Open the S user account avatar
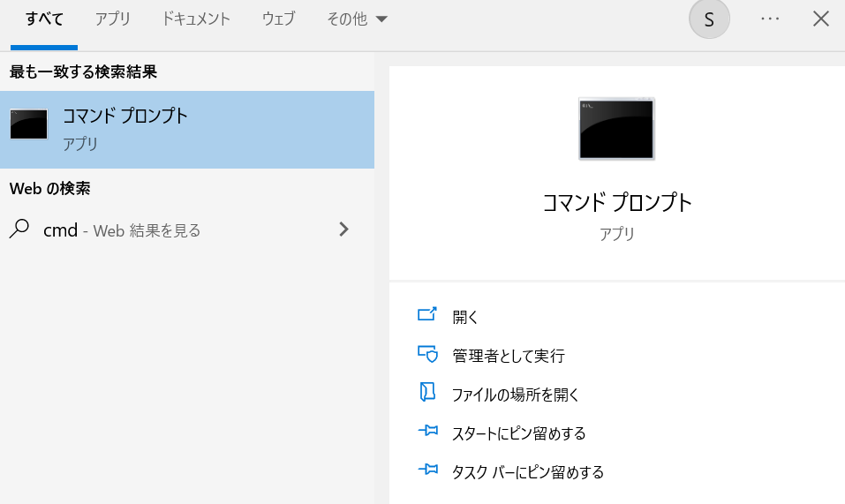Screen dimensions: 845x504 pos(709,19)
